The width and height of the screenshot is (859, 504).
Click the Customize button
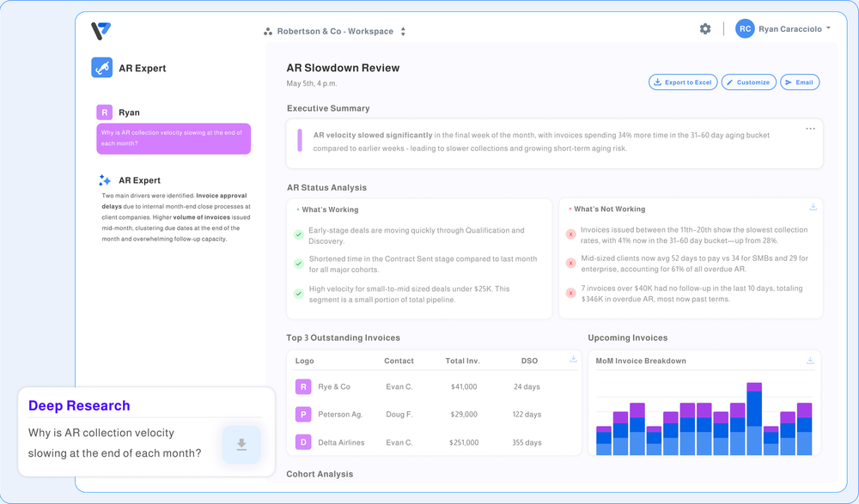click(748, 82)
